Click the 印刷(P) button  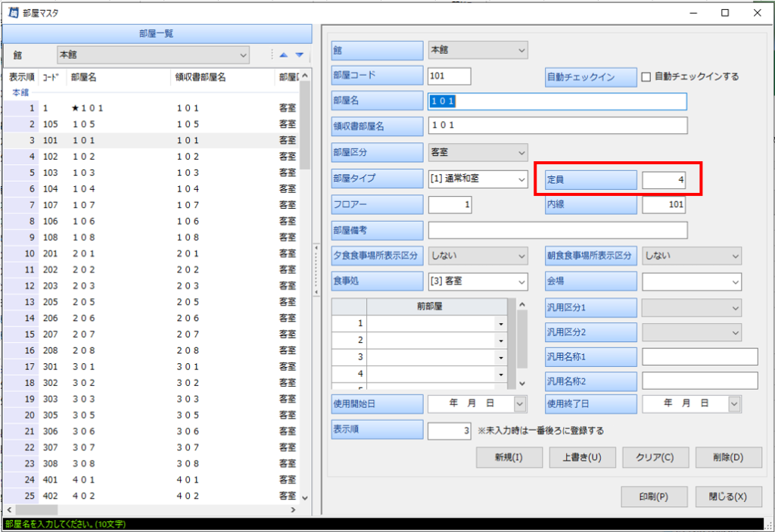click(654, 496)
